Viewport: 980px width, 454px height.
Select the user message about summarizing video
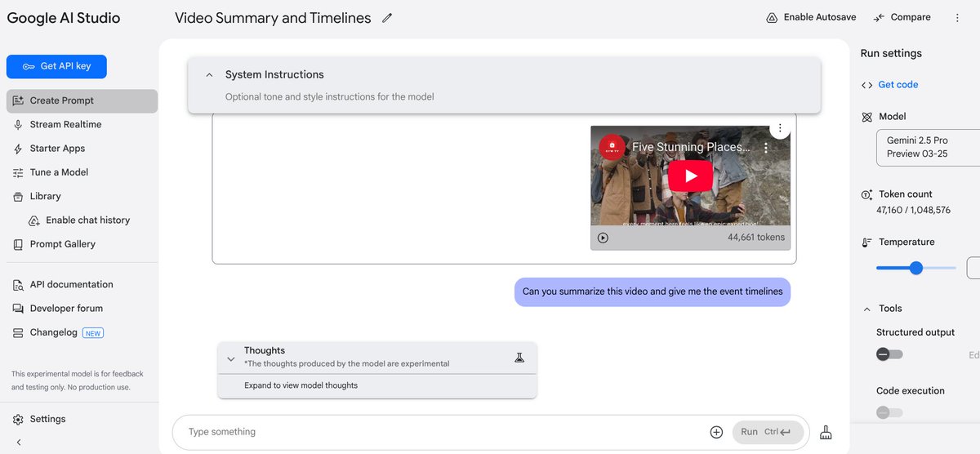coord(653,292)
